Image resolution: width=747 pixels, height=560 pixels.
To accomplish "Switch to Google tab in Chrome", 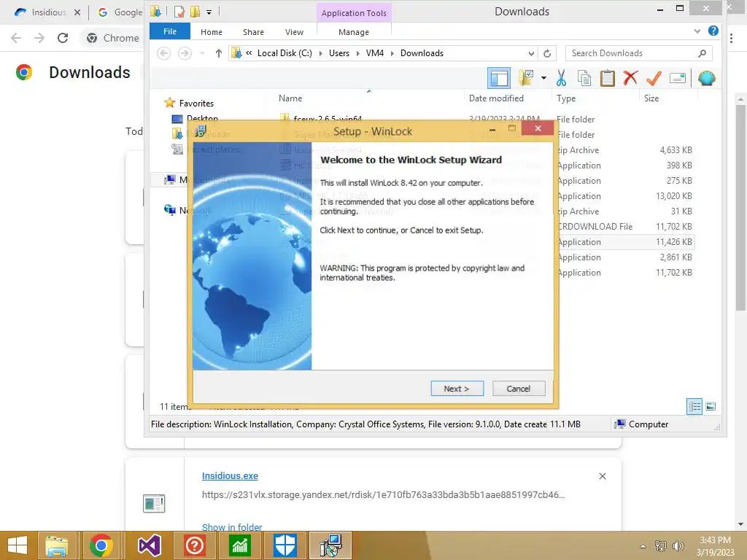I will pos(121,12).
